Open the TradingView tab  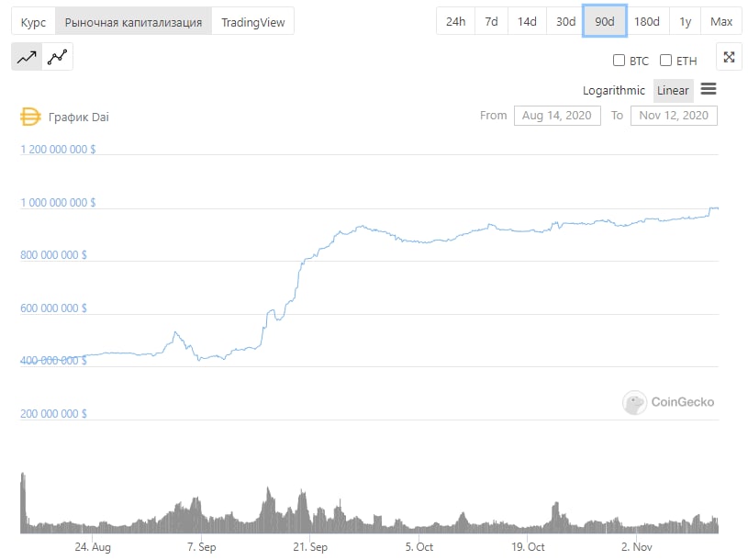[x=252, y=22]
